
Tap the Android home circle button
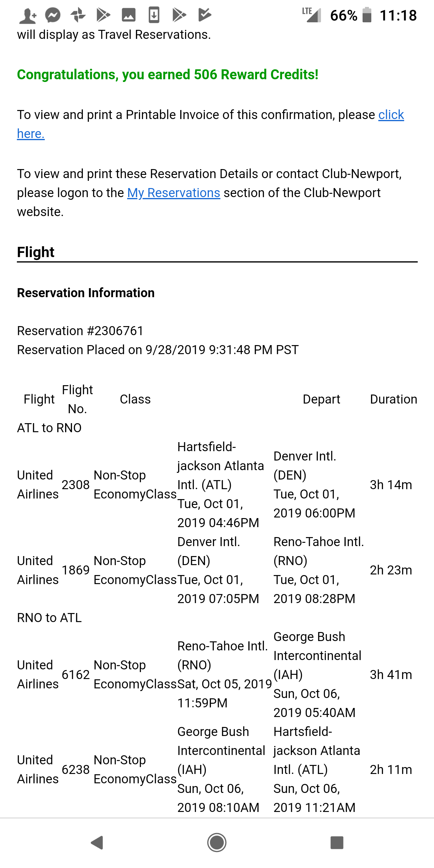pos(217,843)
